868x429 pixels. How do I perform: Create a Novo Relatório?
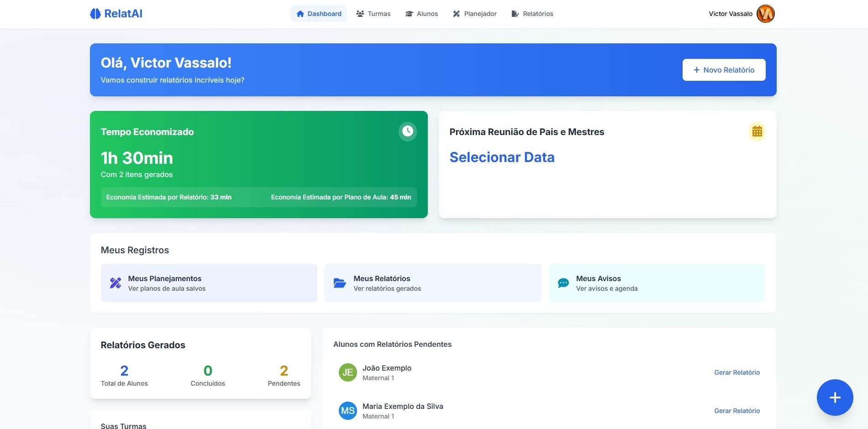click(724, 70)
